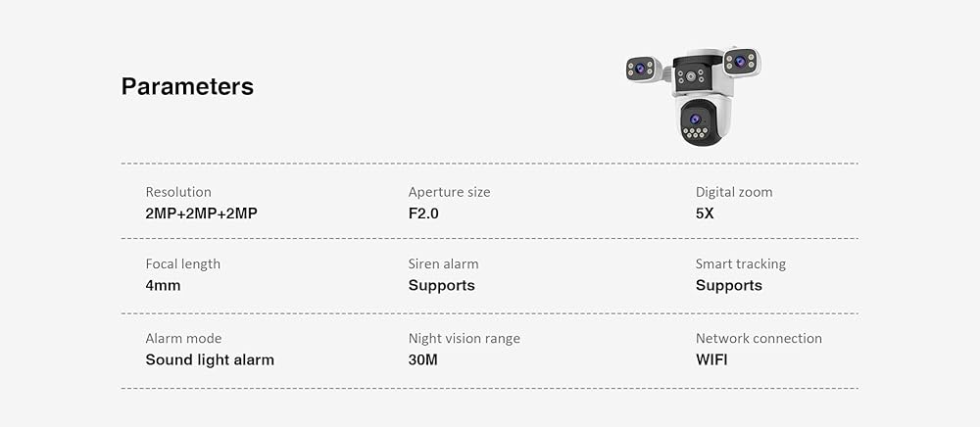The width and height of the screenshot is (980, 427).
Task: Select the Resolution label
Action: click(x=178, y=192)
